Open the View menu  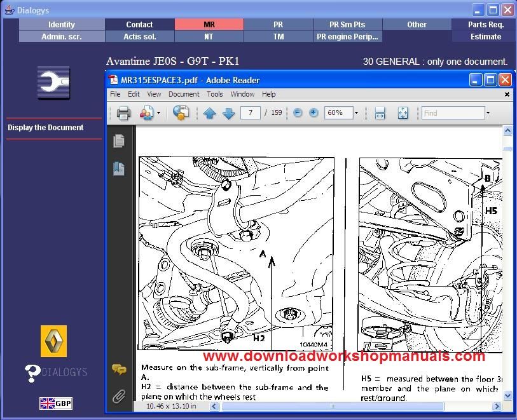(x=154, y=94)
